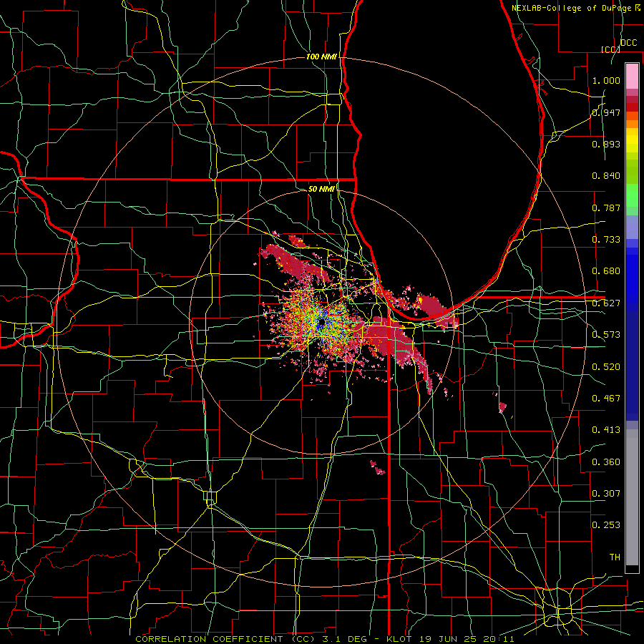The height and width of the screenshot is (644, 644).
Task: Click the TH threshold label
Action: (x=615, y=557)
